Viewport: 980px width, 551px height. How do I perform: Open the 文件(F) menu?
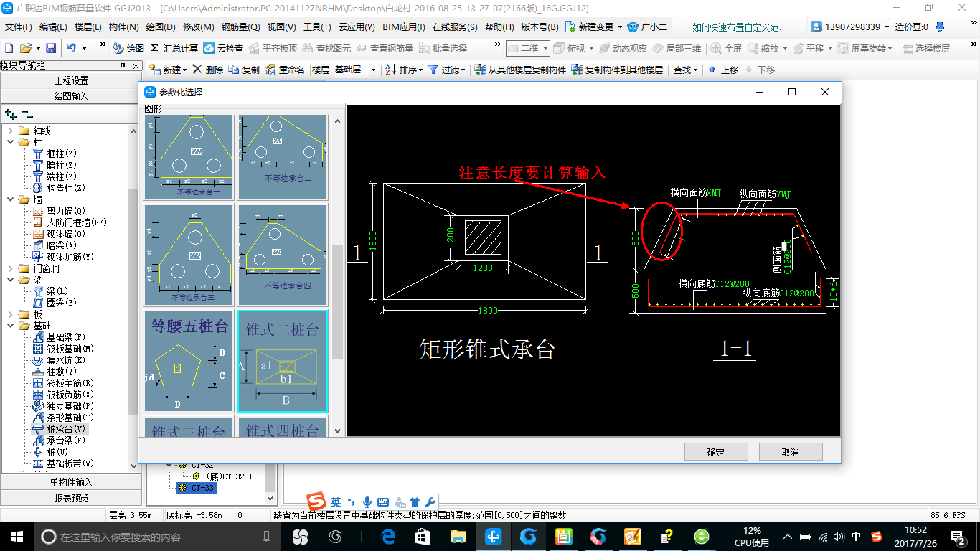(19, 27)
